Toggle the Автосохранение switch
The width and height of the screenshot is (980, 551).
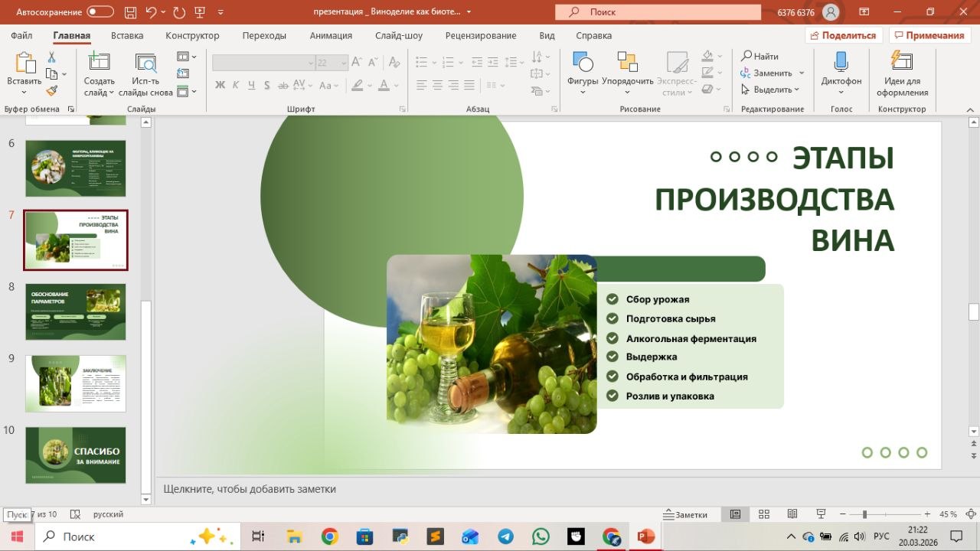pyautogui.click(x=100, y=11)
